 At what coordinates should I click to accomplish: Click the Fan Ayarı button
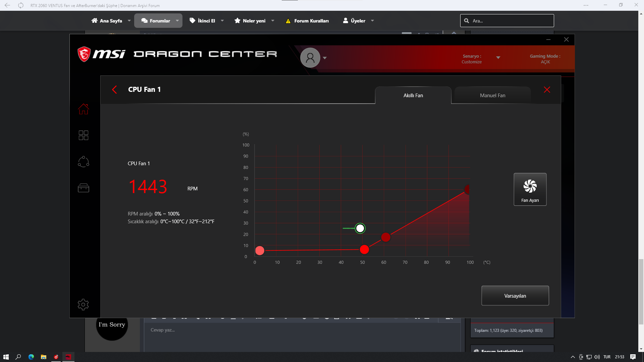(x=530, y=189)
